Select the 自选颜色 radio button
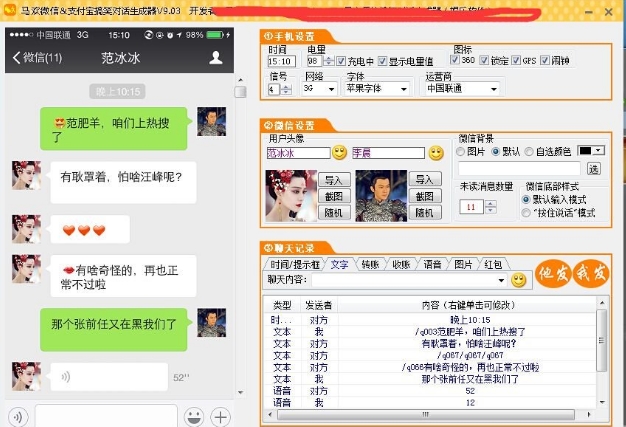This screenshot has height=427, width=626. click(x=529, y=152)
